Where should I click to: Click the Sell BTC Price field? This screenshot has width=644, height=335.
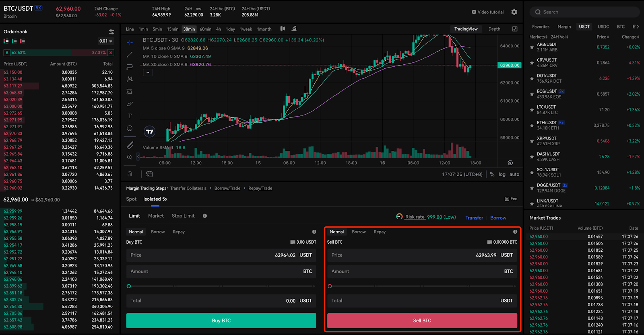click(x=422, y=255)
